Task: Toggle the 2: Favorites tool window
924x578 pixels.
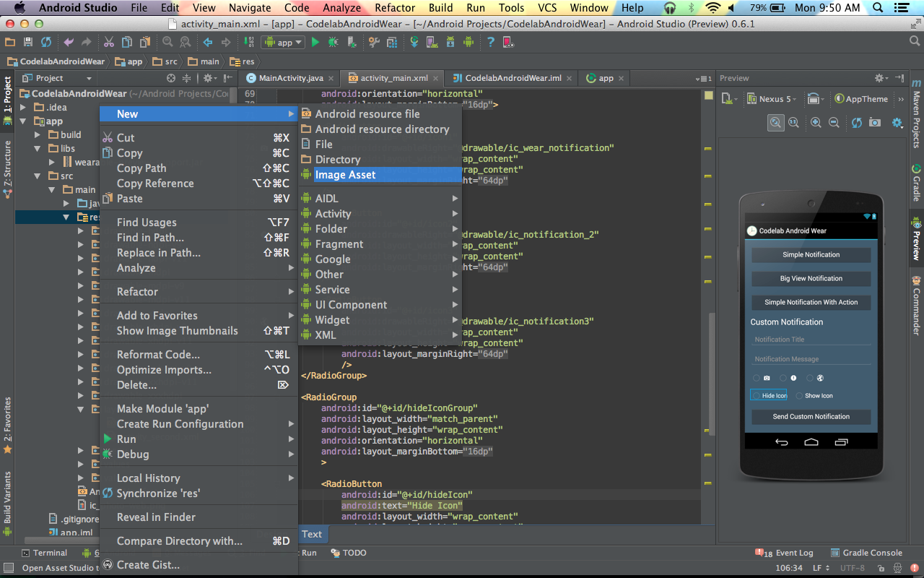Action: pos(7,425)
